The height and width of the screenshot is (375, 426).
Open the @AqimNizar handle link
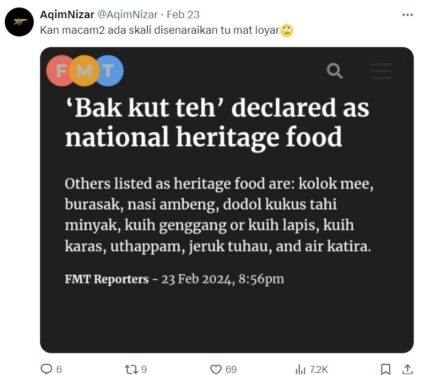[x=127, y=15]
